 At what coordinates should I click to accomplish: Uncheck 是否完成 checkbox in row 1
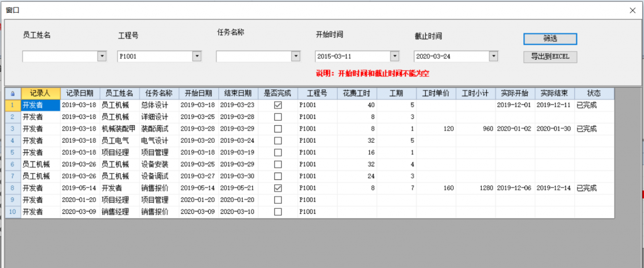coord(278,105)
